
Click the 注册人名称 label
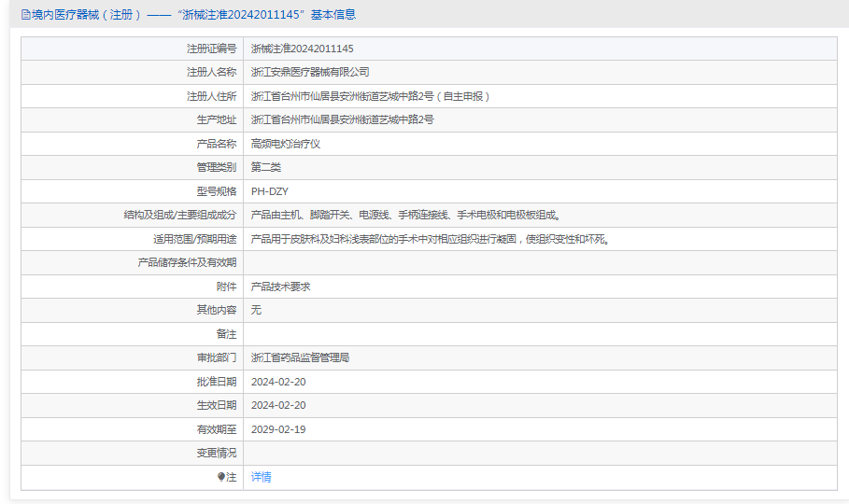click(x=212, y=72)
